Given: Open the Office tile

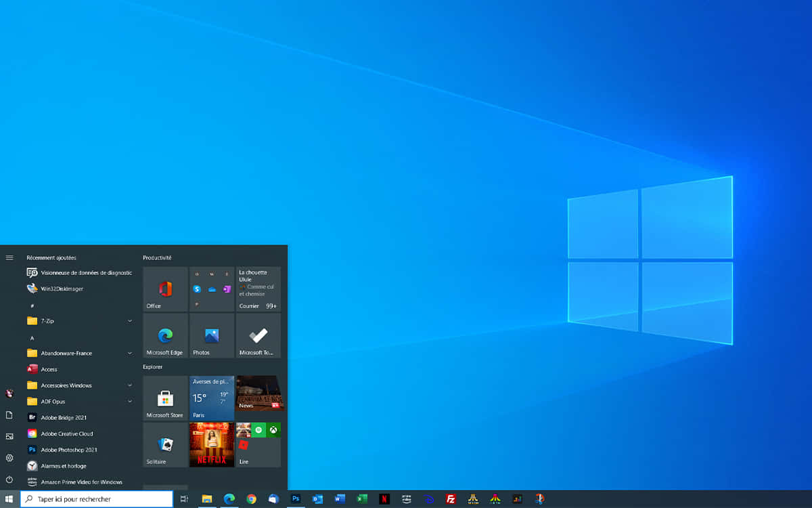Looking at the screenshot, I should click(165, 289).
